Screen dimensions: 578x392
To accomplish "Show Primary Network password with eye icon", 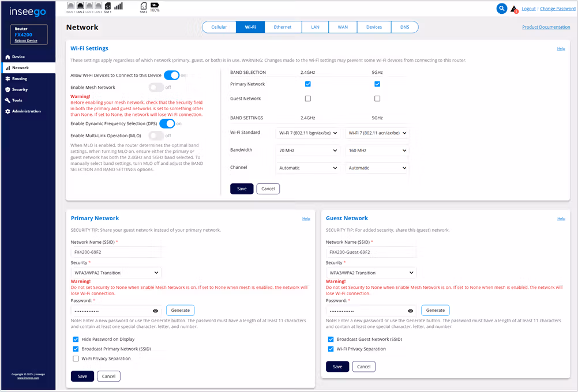I will [155, 311].
